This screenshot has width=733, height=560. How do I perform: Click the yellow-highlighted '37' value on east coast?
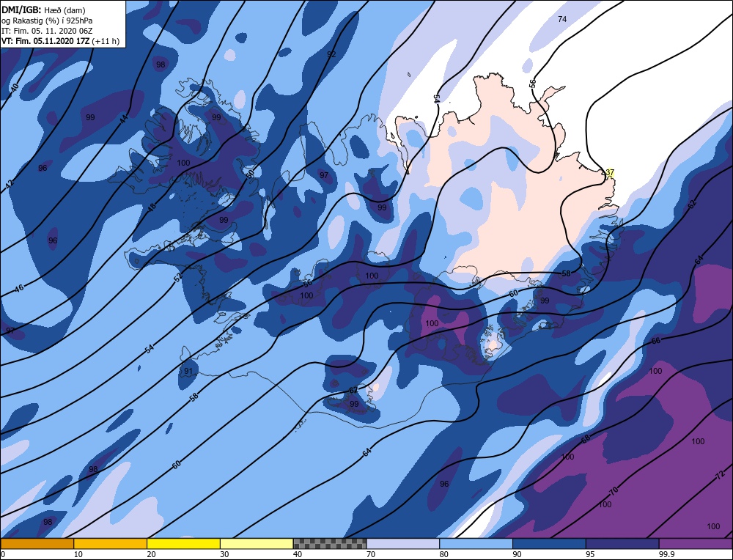tap(609, 173)
